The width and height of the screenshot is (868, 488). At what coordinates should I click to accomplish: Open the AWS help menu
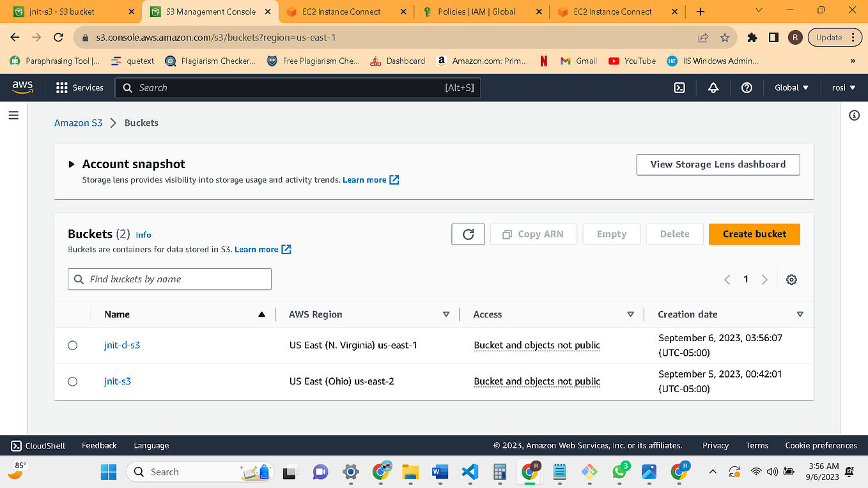747,88
